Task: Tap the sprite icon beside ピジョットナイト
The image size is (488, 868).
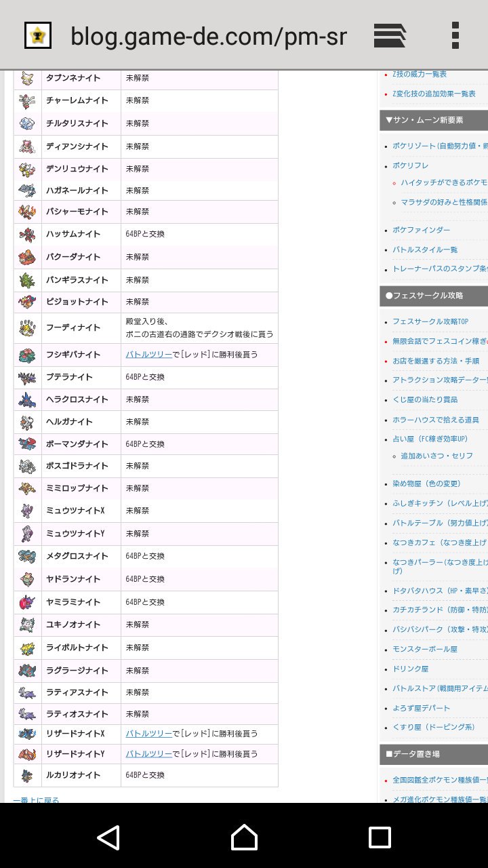Action: click(27, 302)
